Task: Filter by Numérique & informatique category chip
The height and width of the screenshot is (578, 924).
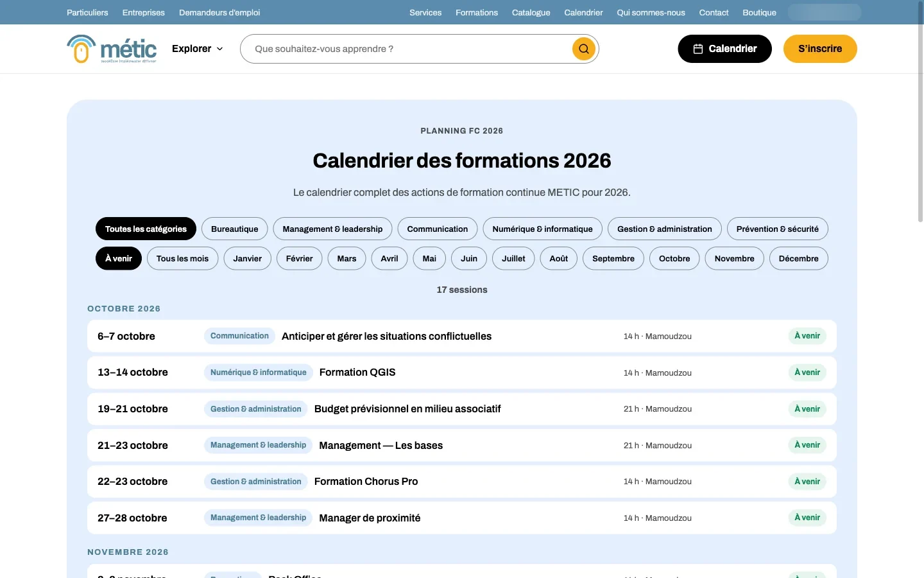Action: [542, 229]
